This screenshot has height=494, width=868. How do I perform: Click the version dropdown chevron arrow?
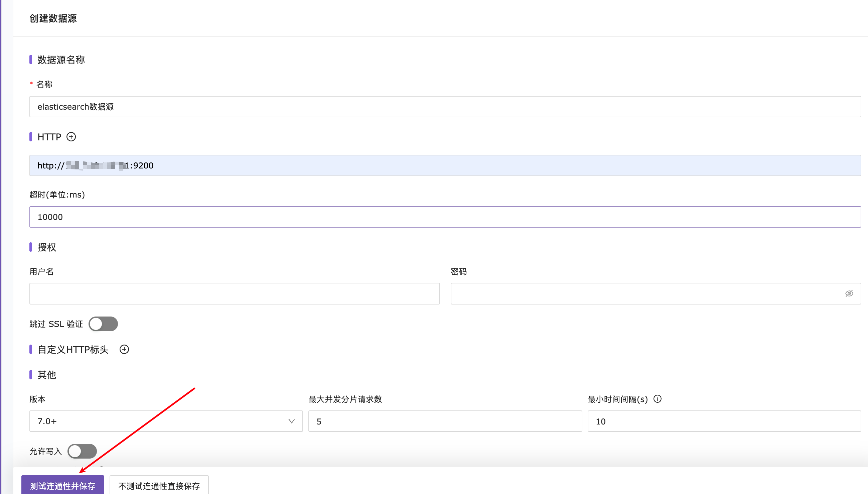[291, 421]
